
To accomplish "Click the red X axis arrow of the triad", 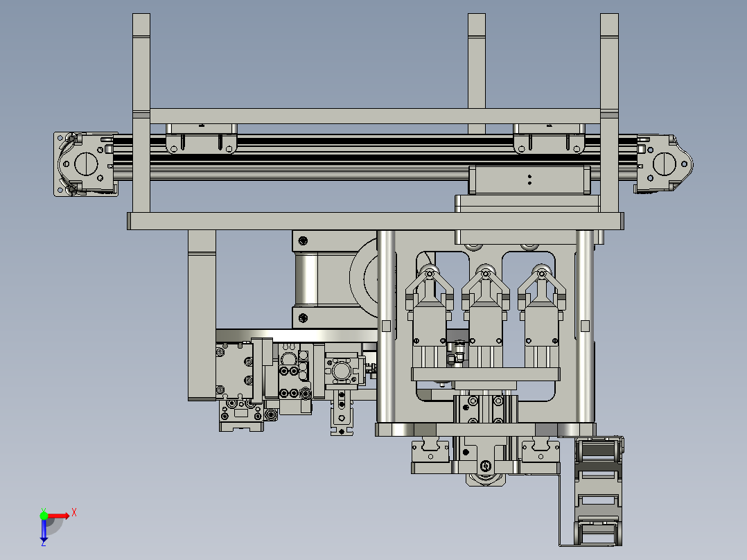I will [59, 516].
